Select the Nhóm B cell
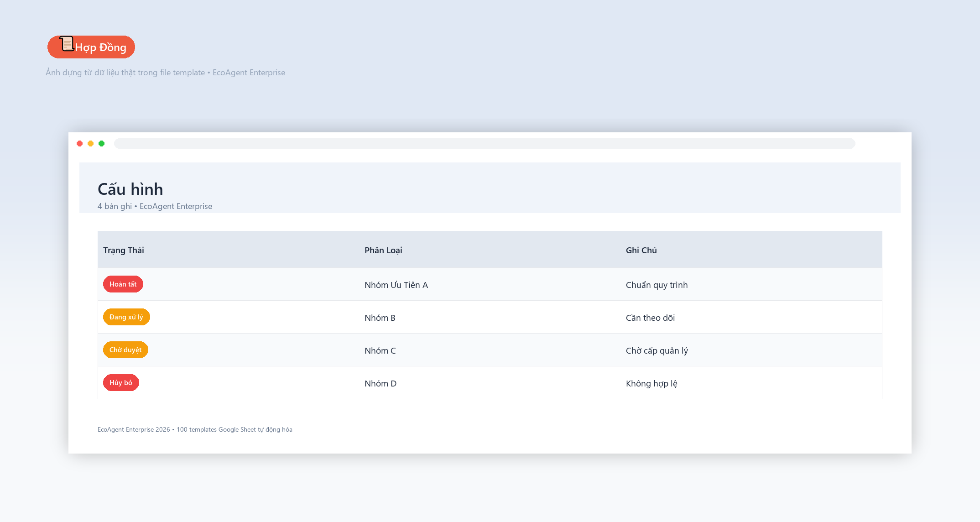Screen dimensions: 980x522 coord(380,318)
